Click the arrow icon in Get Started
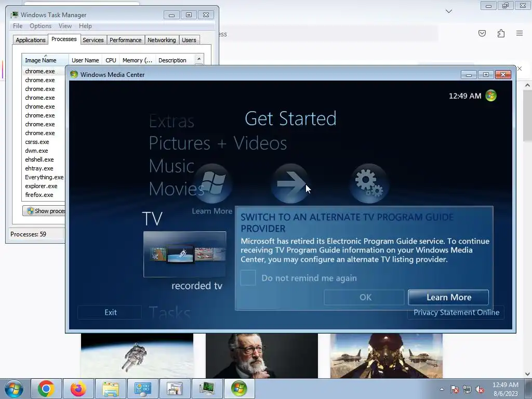Viewport: 532px width, 399px height. 290,183
